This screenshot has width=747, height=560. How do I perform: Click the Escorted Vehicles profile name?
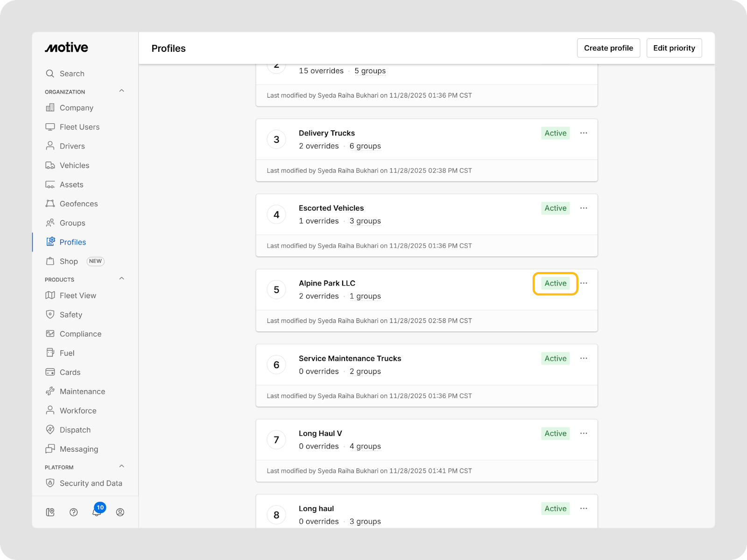331,208
